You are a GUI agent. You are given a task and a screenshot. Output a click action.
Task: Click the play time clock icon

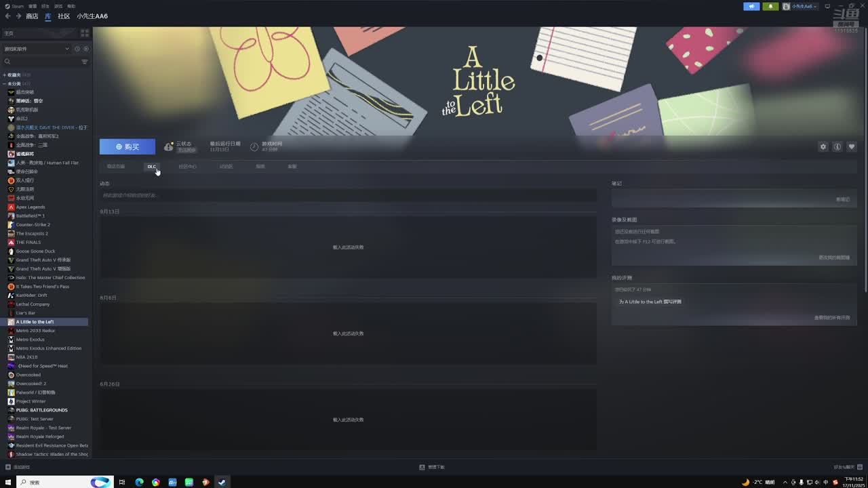click(254, 146)
